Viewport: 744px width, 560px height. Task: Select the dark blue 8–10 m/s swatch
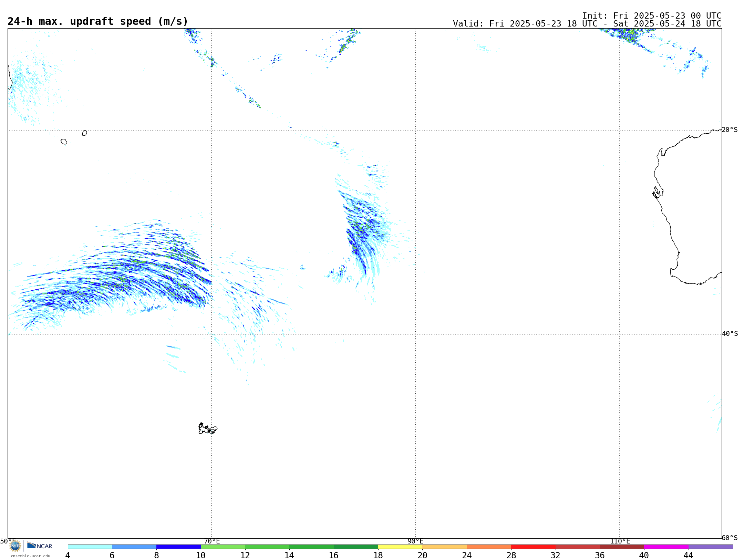point(179,547)
